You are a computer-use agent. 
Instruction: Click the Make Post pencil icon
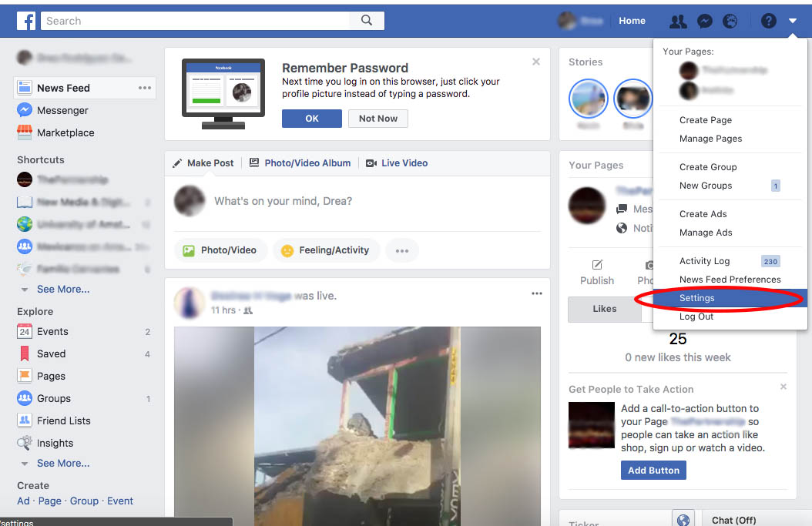tap(177, 163)
